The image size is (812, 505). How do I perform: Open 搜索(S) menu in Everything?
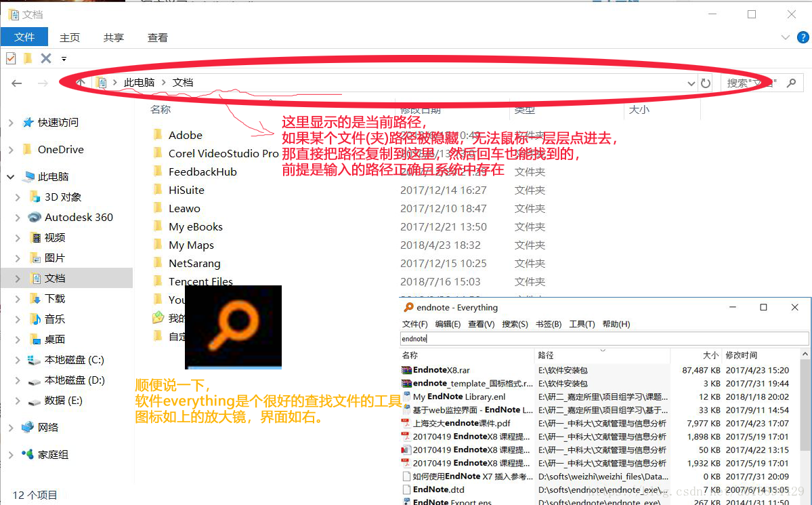coord(515,324)
